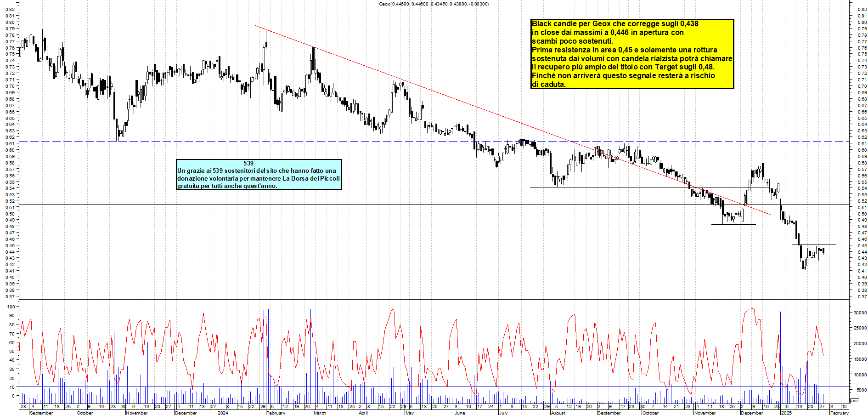Image resolution: width=868 pixels, height=415 pixels.
Task: Select the cyan supporters thank-you note box
Action: [259, 174]
